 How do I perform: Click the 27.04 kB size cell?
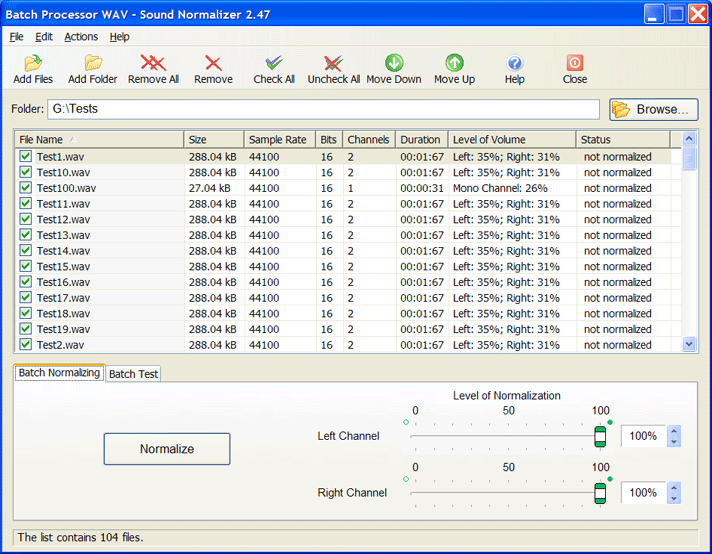(x=209, y=188)
